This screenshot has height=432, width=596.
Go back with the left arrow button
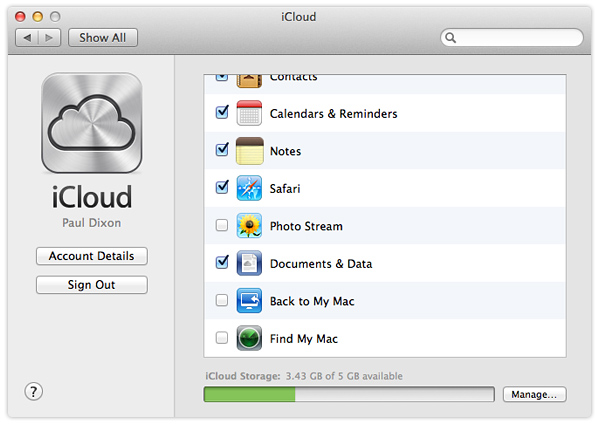[27, 38]
